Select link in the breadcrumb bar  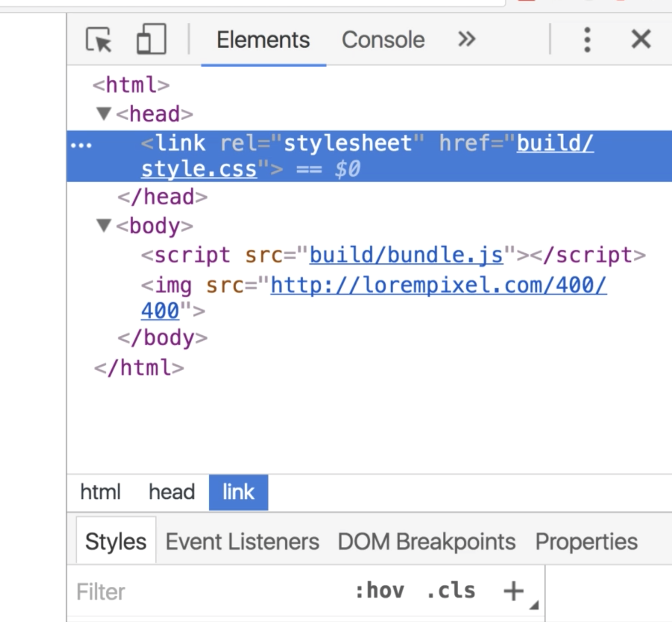coord(239,492)
